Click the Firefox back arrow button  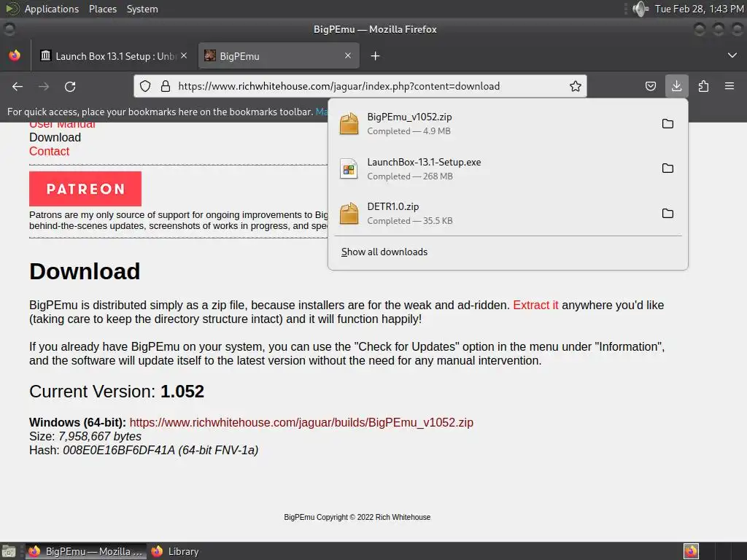[18, 87]
